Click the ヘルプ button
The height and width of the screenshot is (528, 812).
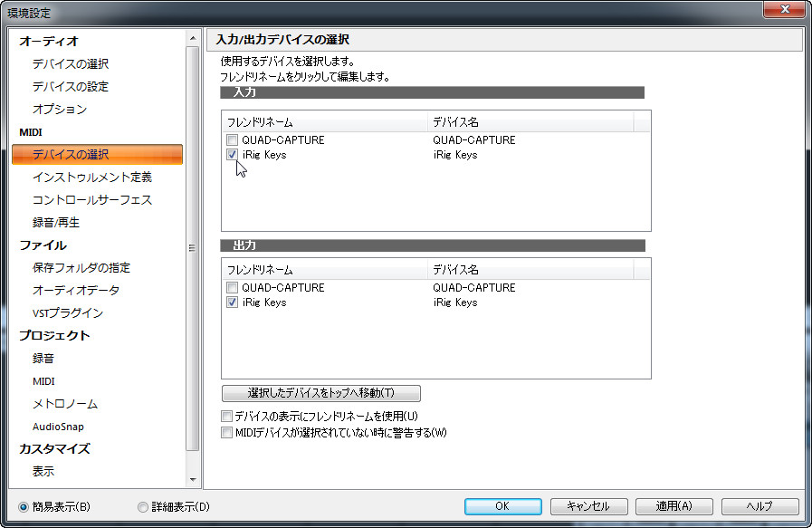click(x=759, y=506)
